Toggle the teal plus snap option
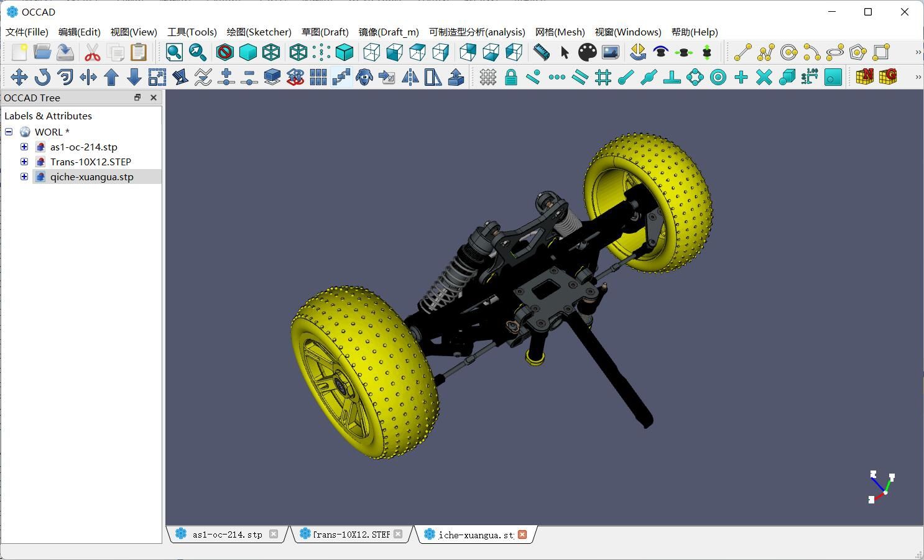The height and width of the screenshot is (560, 924). (741, 77)
